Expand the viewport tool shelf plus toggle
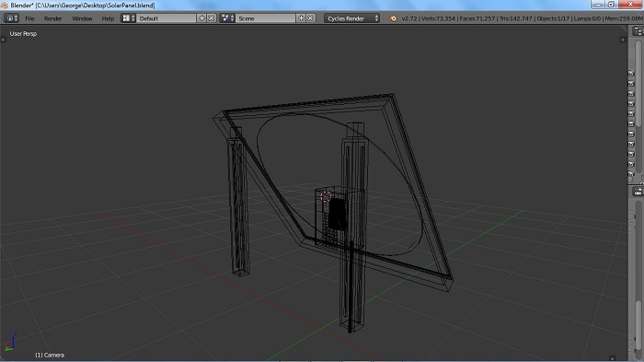Screen dimensions: 644x362 pos(4,40)
